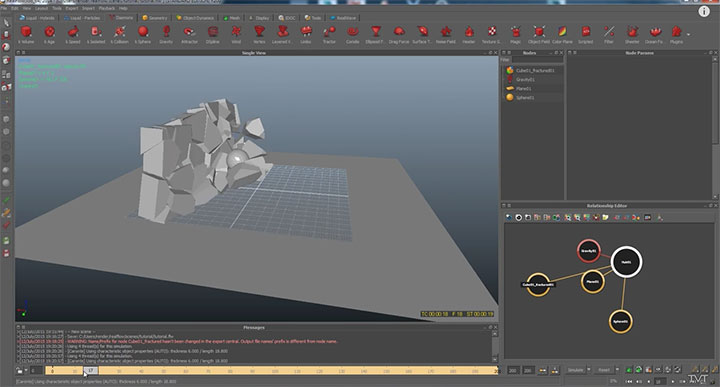Image resolution: width=720 pixels, height=387 pixels.
Task: Add a Layered Vortex daemon
Action: coord(282,34)
